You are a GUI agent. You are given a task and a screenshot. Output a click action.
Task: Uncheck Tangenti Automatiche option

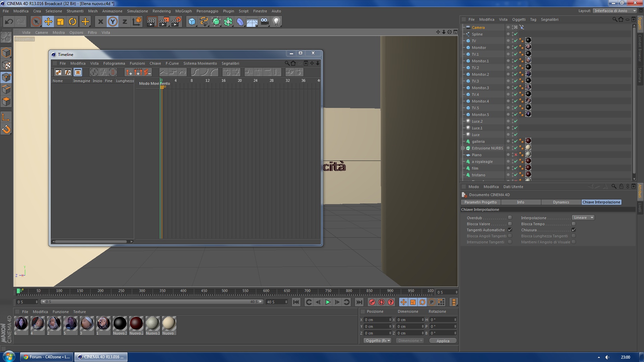tap(510, 230)
